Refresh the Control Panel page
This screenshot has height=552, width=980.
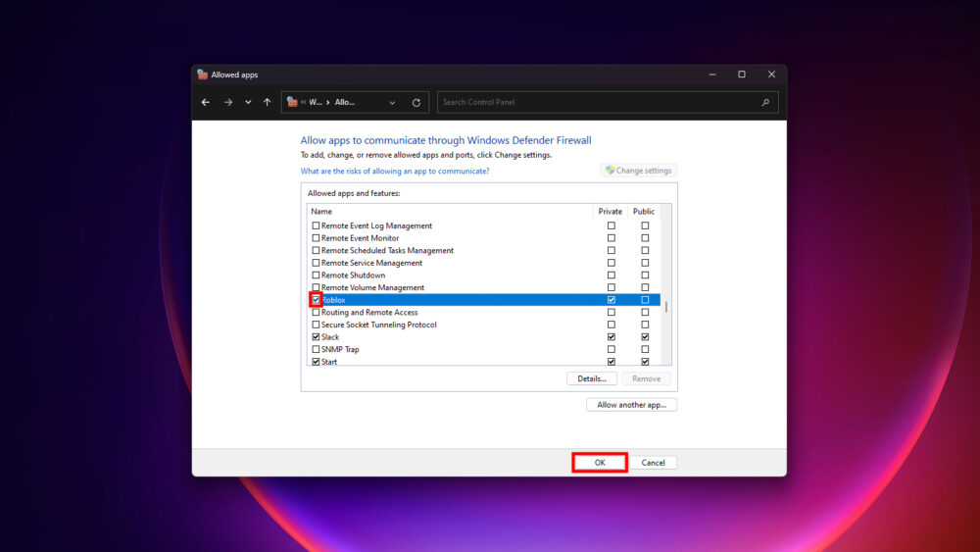coord(416,102)
